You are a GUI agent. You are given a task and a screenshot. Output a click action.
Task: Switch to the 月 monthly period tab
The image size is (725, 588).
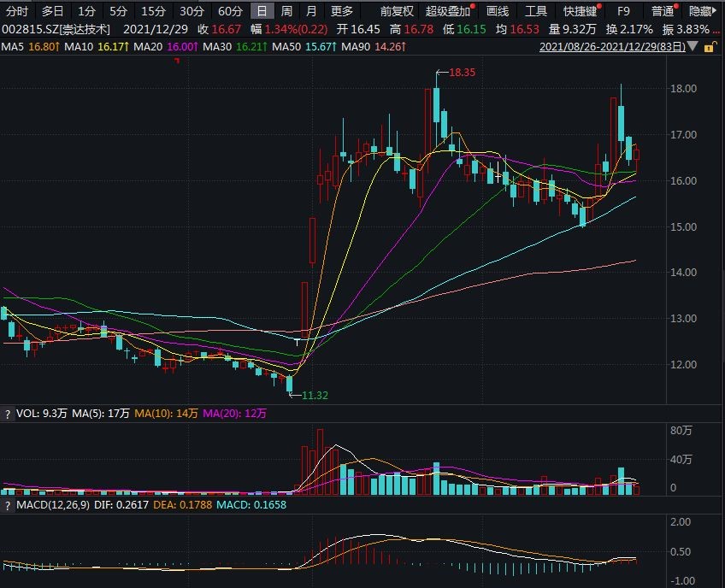(311, 11)
